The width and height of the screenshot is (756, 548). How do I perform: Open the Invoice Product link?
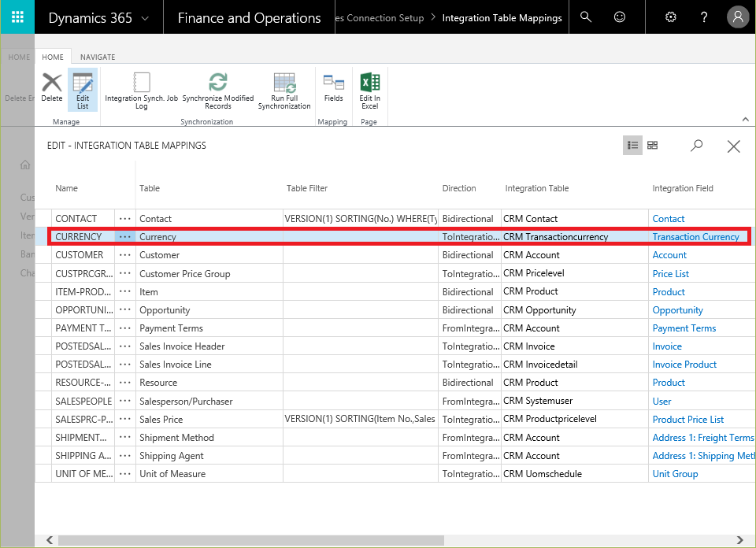tap(684, 365)
